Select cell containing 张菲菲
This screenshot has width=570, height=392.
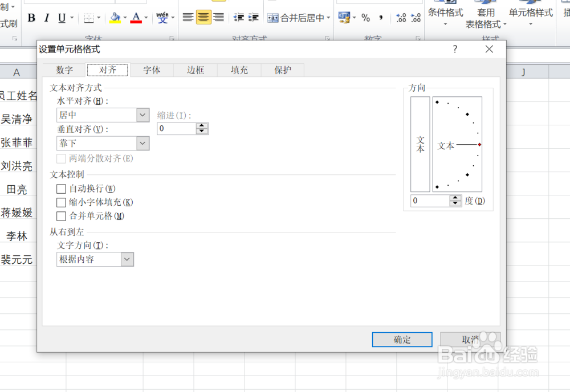click(x=17, y=142)
